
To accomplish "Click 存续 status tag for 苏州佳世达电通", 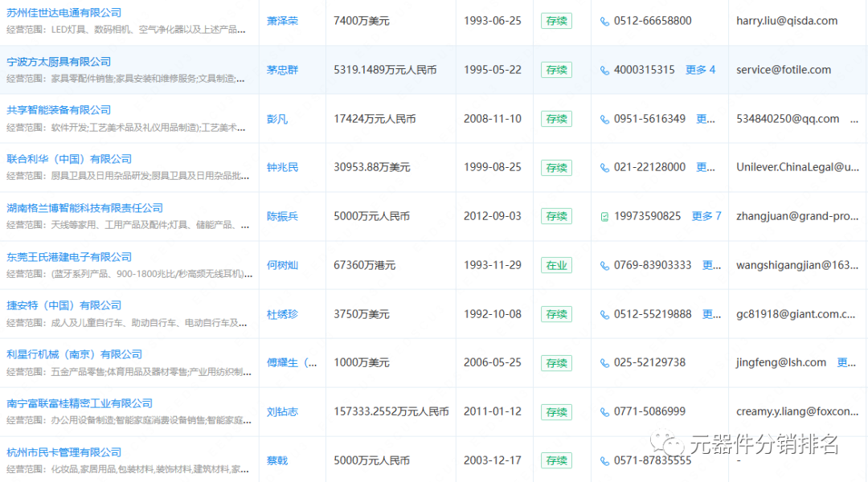I will click(x=556, y=21).
